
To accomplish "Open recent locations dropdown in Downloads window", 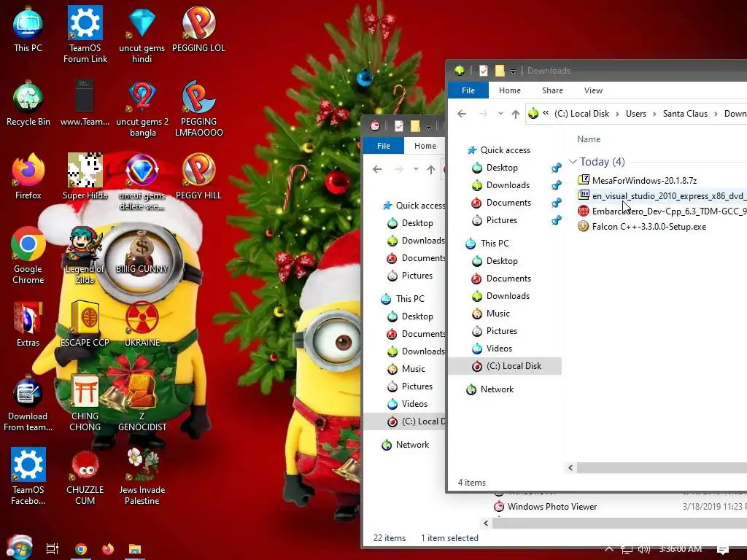I will (x=500, y=114).
